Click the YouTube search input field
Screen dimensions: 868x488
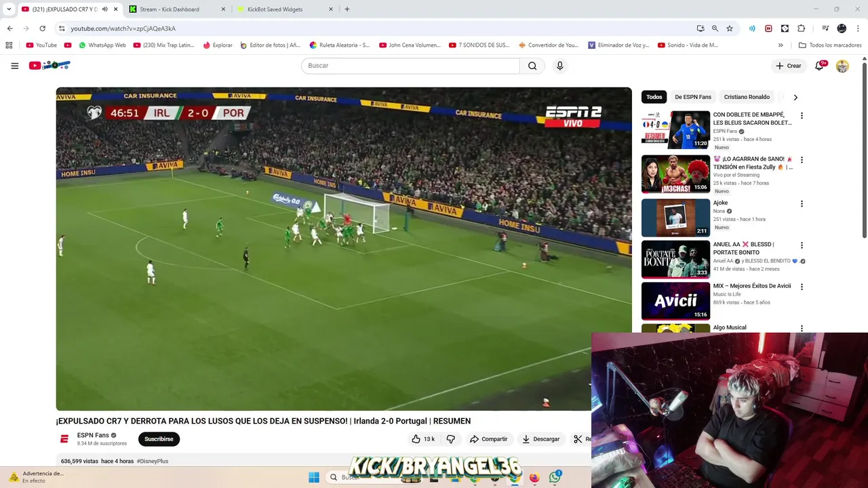coord(410,66)
